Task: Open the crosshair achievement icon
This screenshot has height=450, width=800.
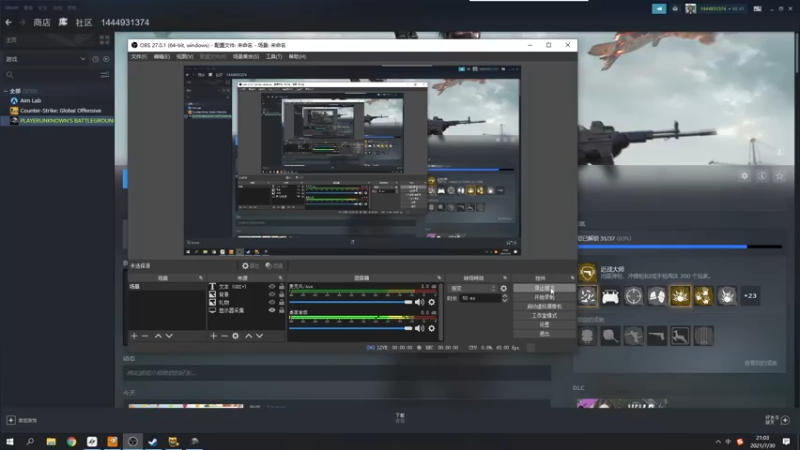Action: click(633, 296)
